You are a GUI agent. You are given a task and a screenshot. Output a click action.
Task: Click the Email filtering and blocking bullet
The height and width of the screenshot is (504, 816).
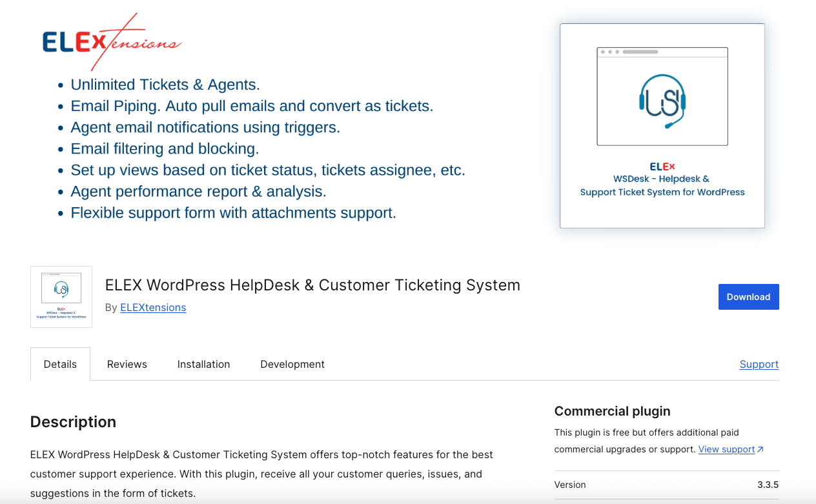click(x=165, y=148)
